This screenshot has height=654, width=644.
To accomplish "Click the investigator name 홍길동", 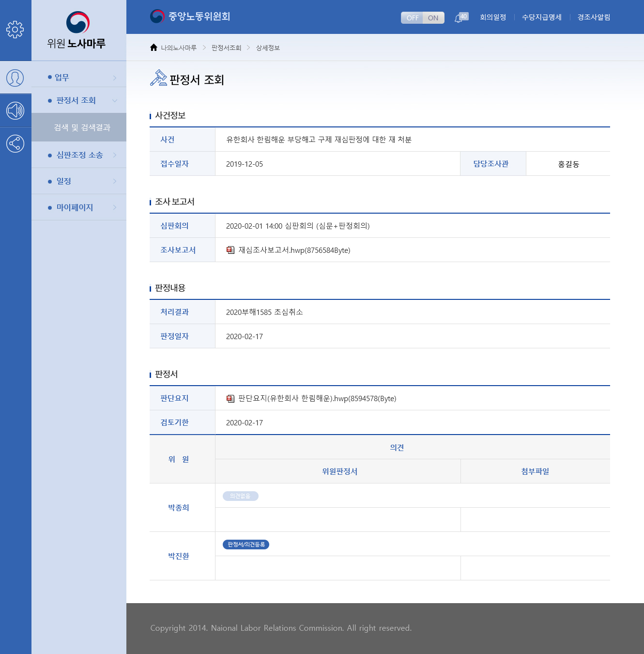I will point(568,164).
